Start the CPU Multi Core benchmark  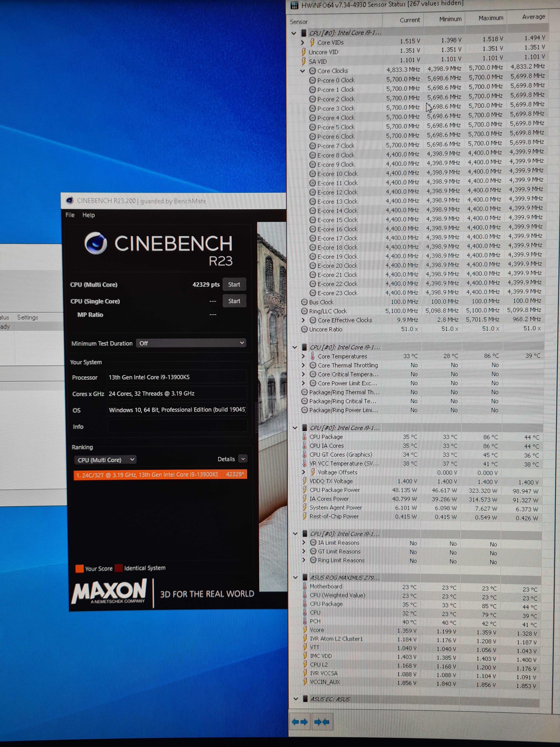234,284
